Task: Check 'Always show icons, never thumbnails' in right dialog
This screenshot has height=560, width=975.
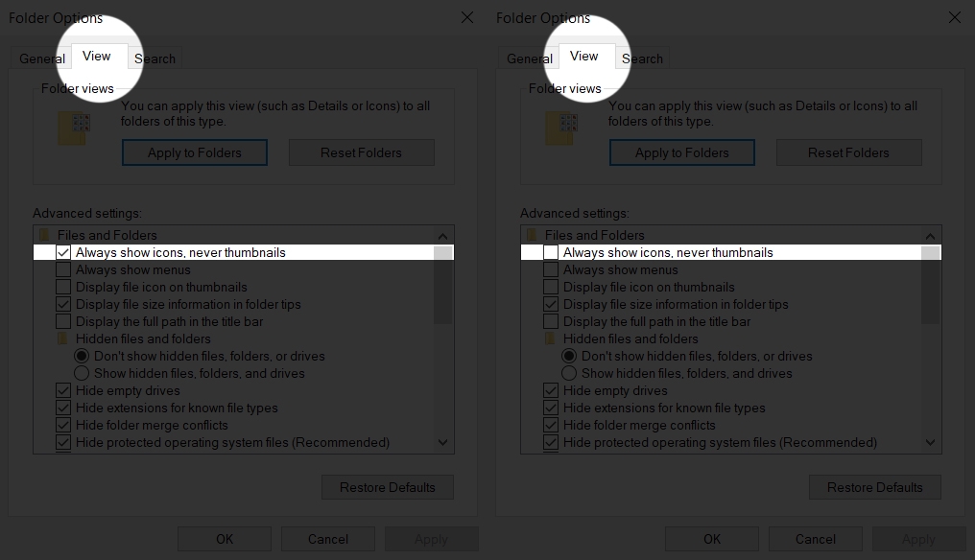Action: click(x=550, y=252)
